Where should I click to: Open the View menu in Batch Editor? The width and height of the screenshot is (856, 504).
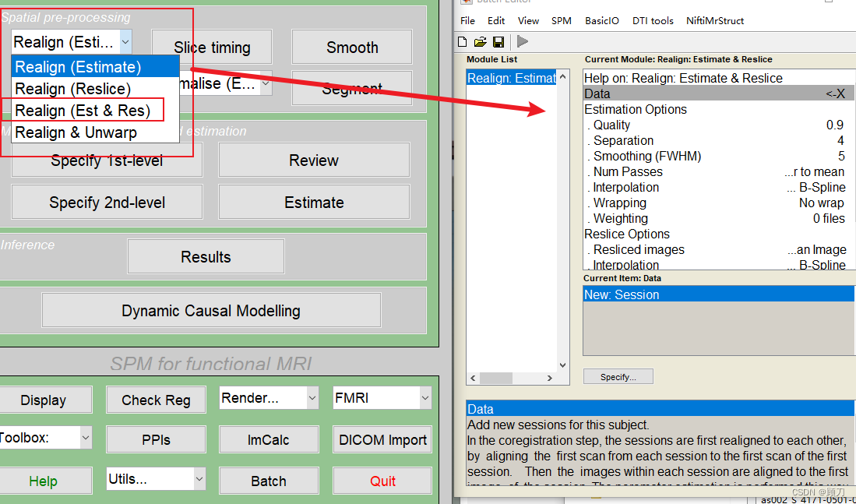coord(528,21)
